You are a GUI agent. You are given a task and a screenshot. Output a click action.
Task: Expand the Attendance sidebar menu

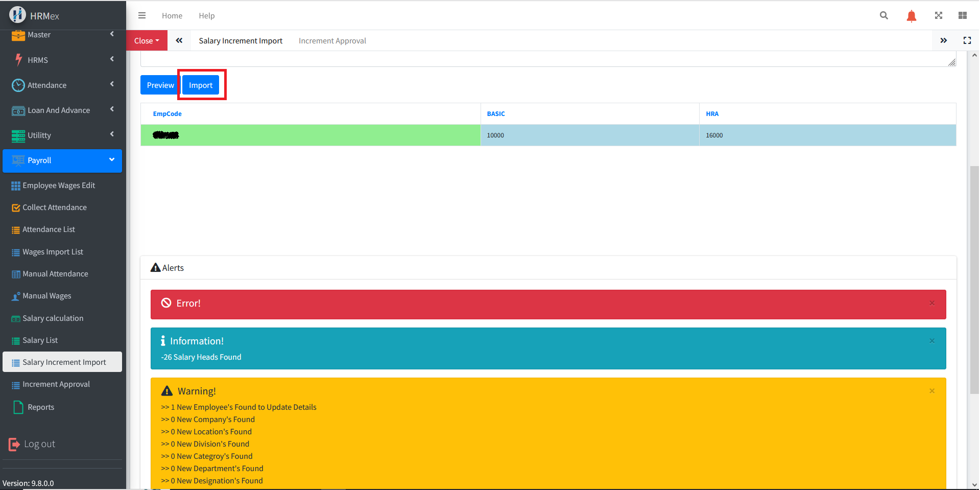62,85
